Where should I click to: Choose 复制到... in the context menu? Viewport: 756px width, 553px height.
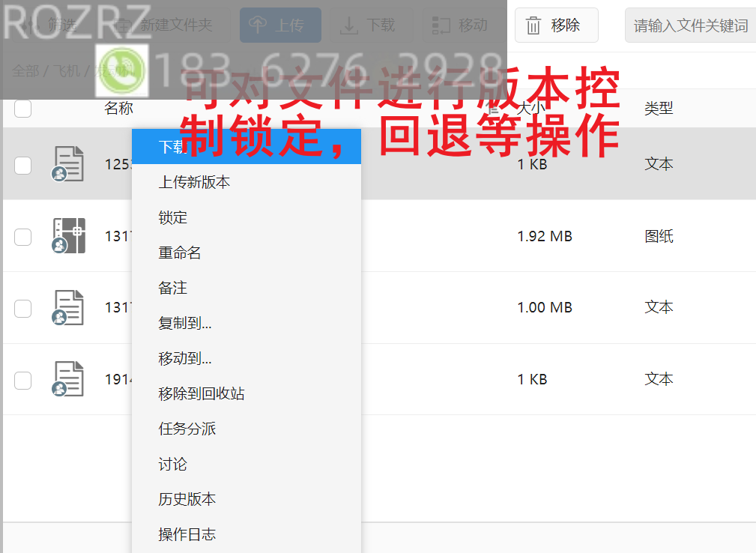click(184, 324)
